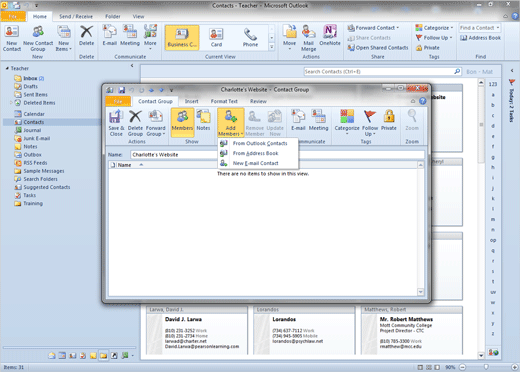The width and height of the screenshot is (520, 372).
Task: Select the Delete Group icon
Action: pos(135,123)
